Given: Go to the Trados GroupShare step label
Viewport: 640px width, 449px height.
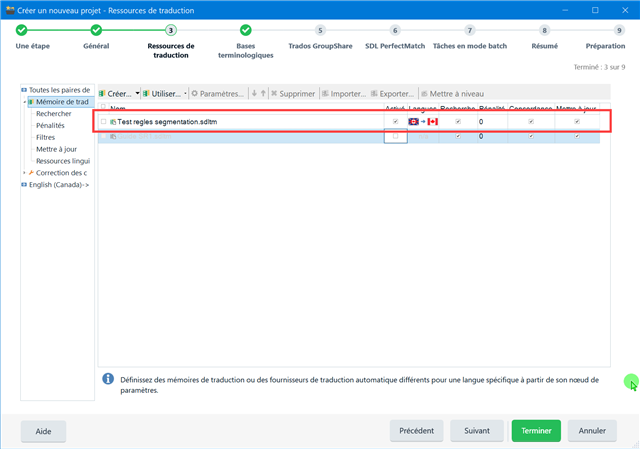Looking at the screenshot, I should click(x=320, y=46).
